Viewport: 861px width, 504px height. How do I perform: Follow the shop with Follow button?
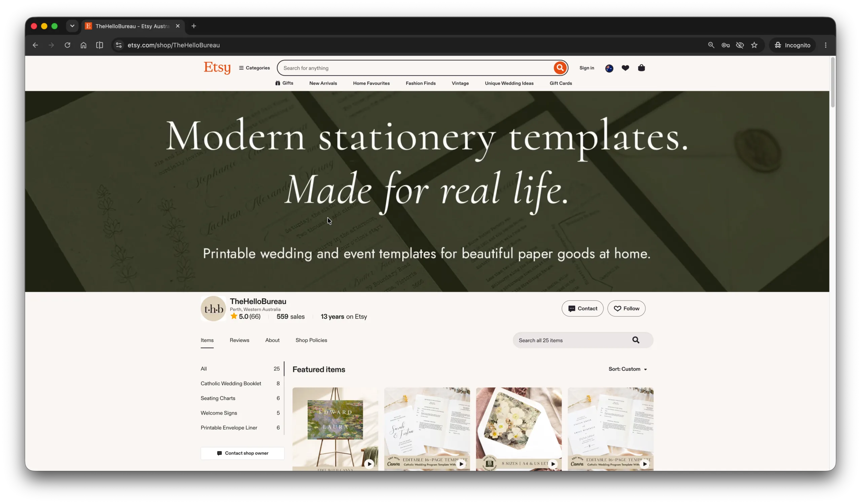[x=626, y=308]
